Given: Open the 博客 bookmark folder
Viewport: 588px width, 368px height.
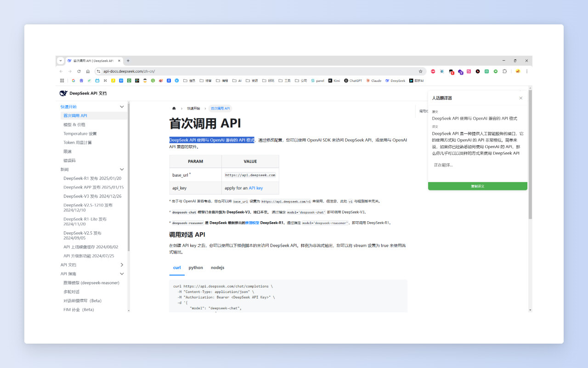Looking at the screenshot, I should (205, 80).
